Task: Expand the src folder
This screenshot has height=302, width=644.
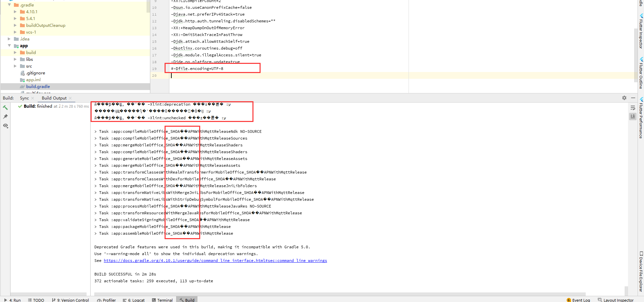Action: point(15,66)
